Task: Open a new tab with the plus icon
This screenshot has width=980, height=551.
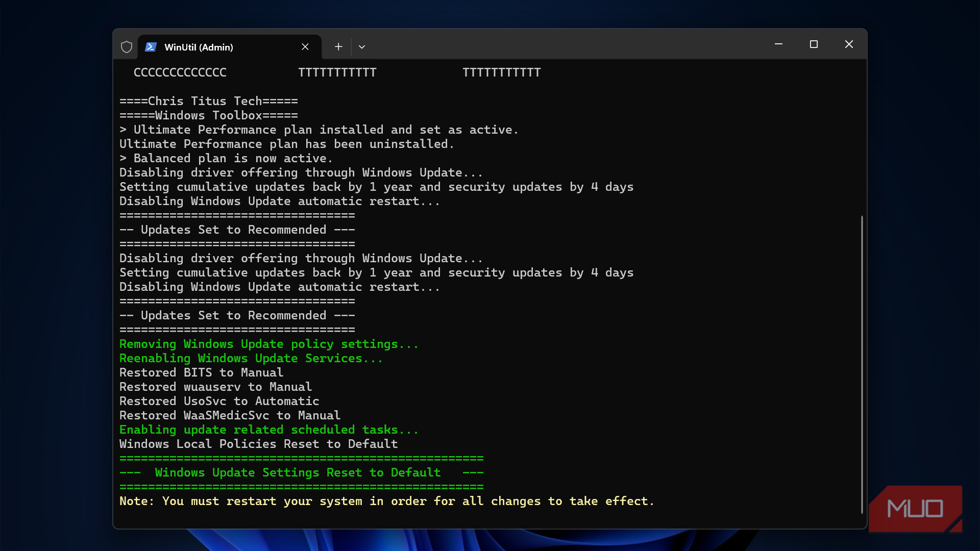Action: (338, 47)
